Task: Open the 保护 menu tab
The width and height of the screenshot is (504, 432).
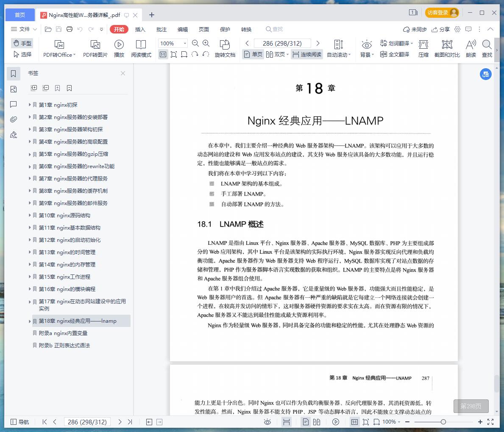Action: click(225, 29)
